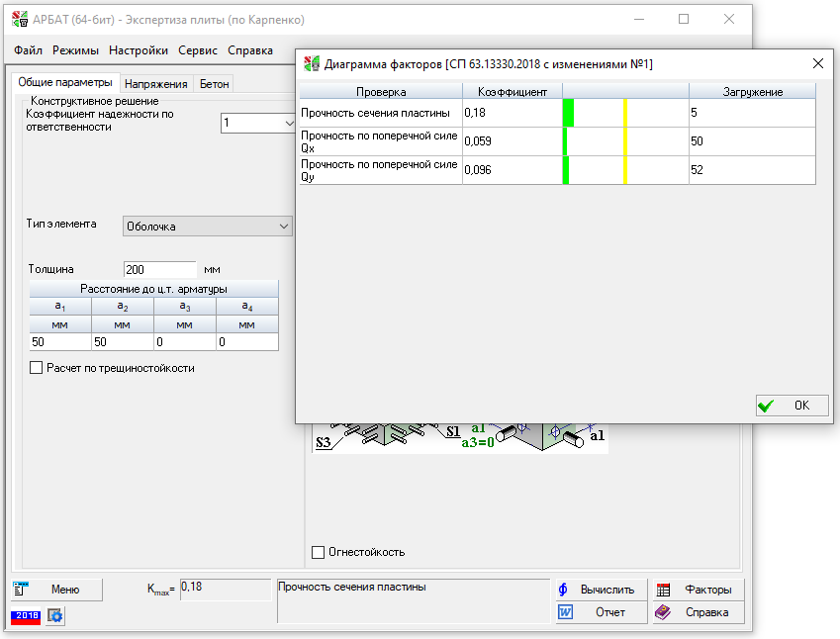Click the 2018 Russian flag norms icon
Screen dimensions: 840x639
click(x=25, y=616)
